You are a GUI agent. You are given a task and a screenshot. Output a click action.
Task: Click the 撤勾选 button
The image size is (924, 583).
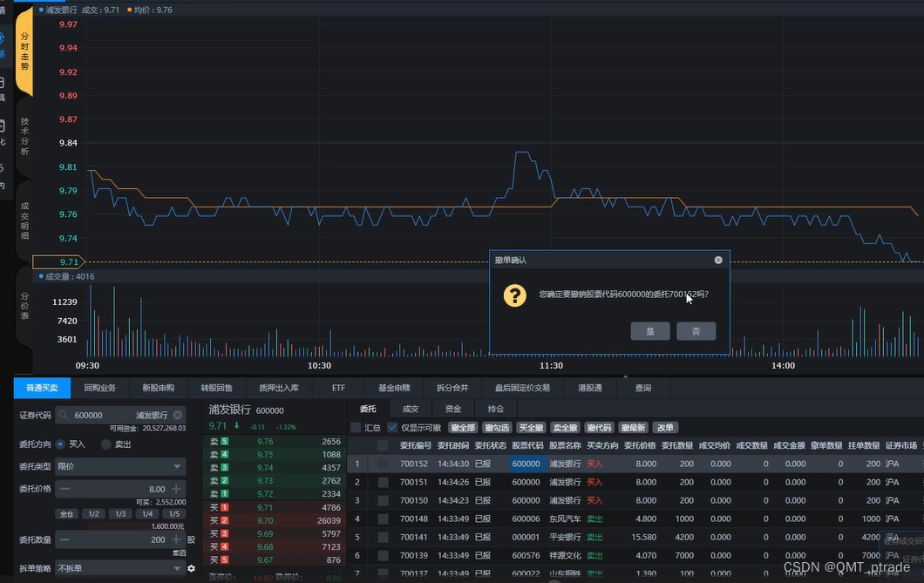click(x=497, y=428)
